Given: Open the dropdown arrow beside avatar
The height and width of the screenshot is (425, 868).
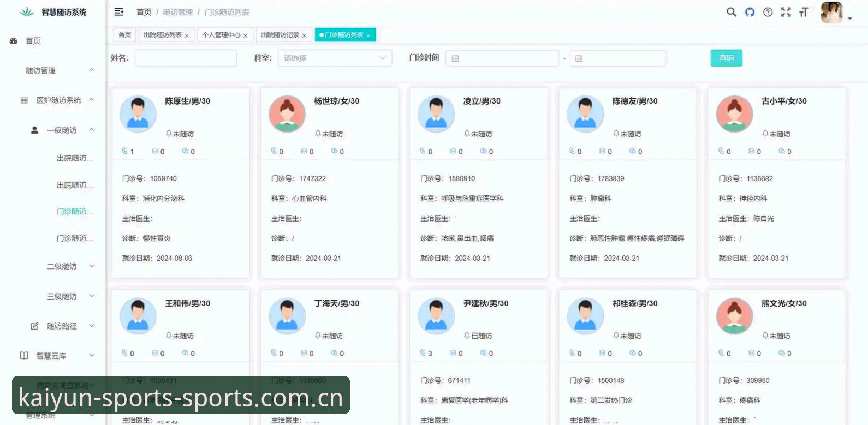Looking at the screenshot, I should coord(850,19).
